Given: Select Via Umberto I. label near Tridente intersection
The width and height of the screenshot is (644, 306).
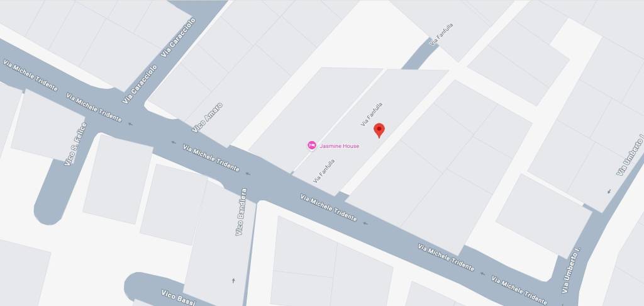Looking at the screenshot, I should pyautogui.click(x=572, y=270).
